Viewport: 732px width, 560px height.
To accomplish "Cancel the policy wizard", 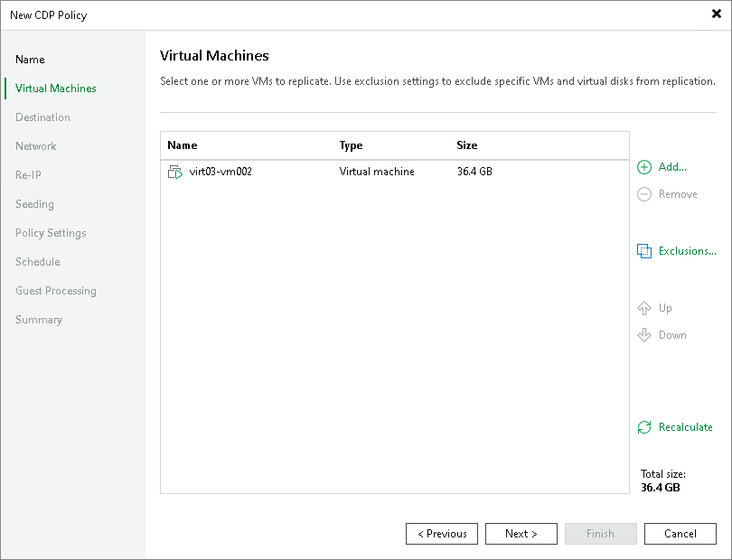I will (680, 534).
